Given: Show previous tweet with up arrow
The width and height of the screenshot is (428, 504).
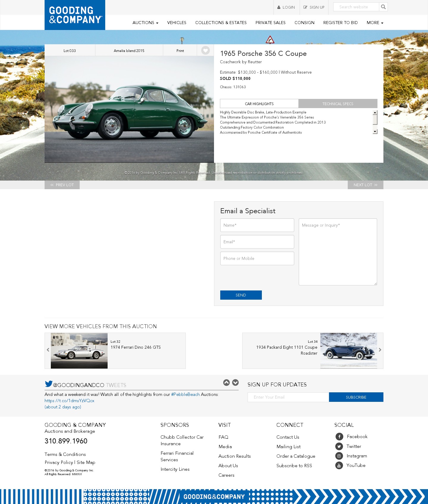Looking at the screenshot, I should pos(226,383).
